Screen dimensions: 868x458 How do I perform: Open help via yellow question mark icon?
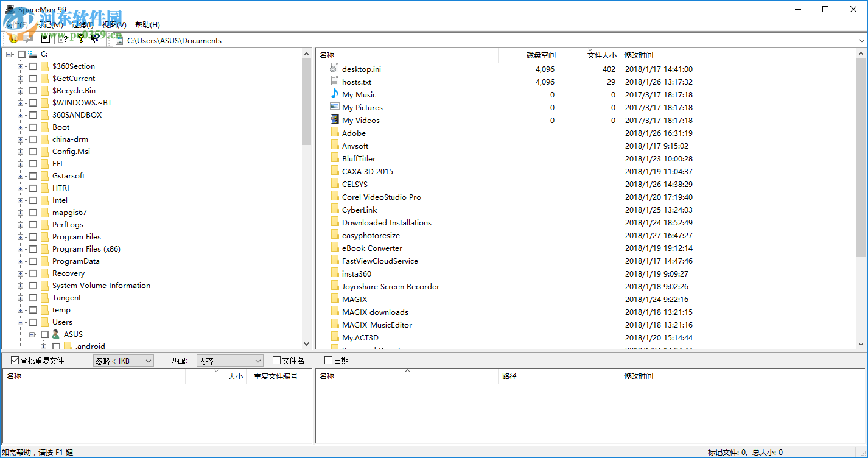(x=80, y=39)
